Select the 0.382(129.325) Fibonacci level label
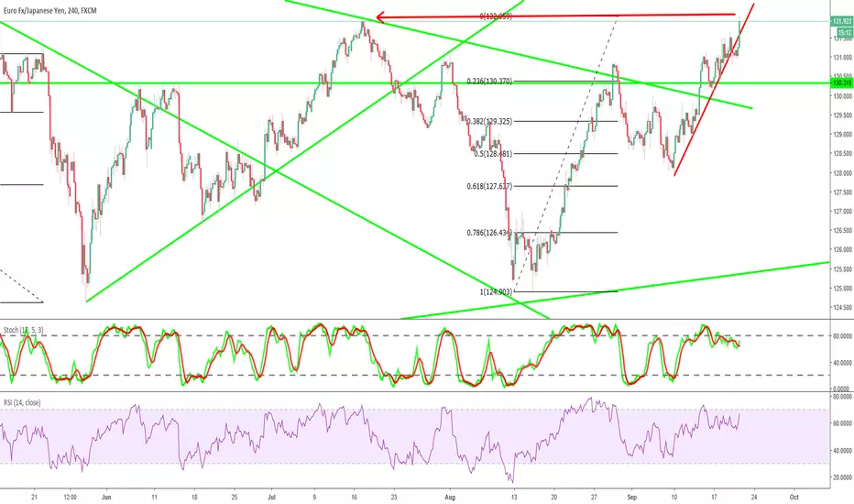 click(489, 122)
